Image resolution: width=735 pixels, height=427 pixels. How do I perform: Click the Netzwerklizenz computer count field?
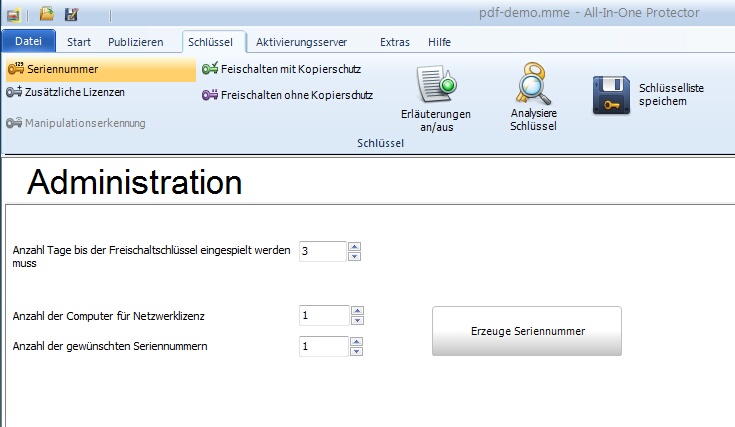[323, 316]
